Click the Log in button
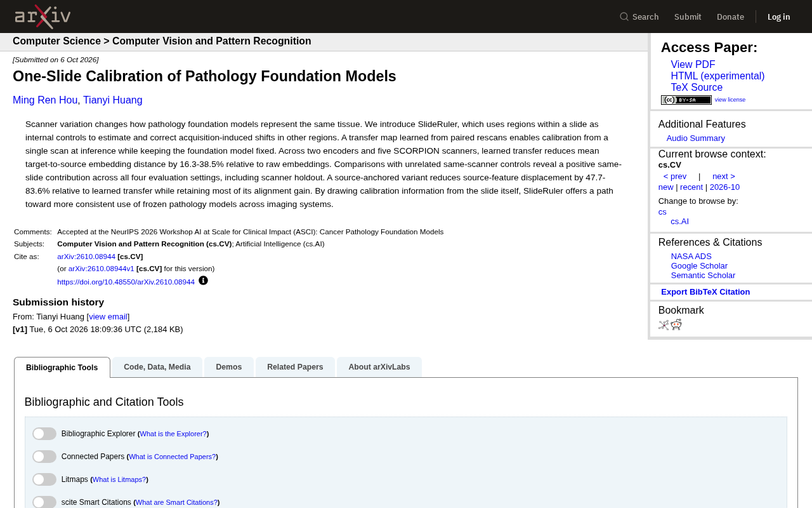The width and height of the screenshot is (812, 508). click(778, 17)
